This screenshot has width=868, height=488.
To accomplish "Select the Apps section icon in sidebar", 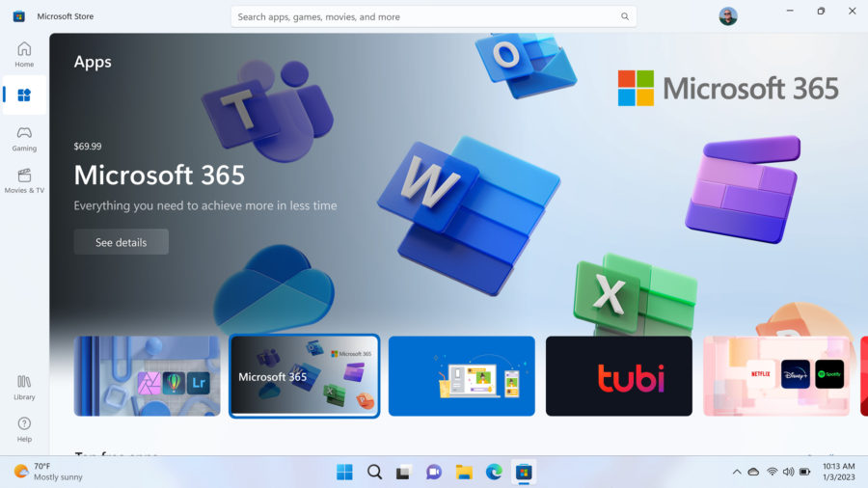I will (24, 95).
